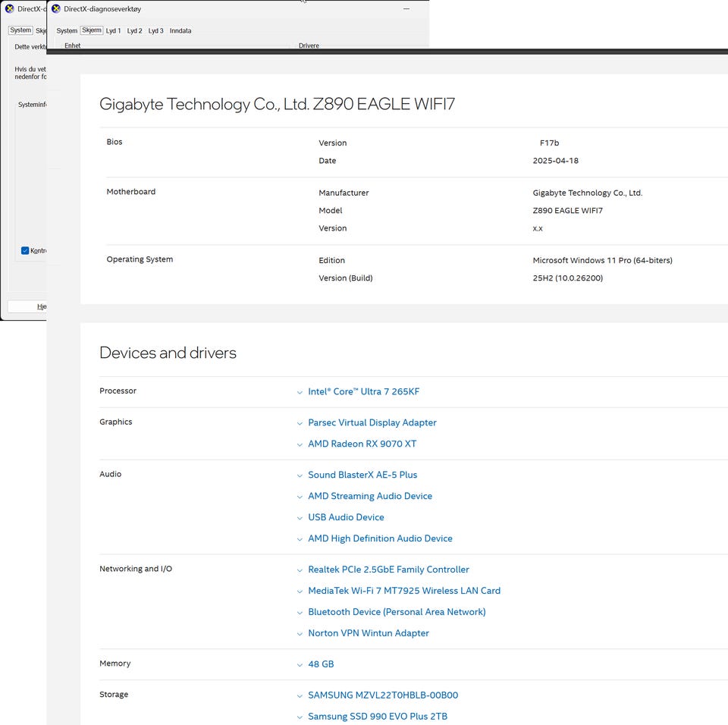Click the Gigabyte Z890 EAGLE WIFI7 page heading
Image resolution: width=728 pixels, height=725 pixels.
[278, 104]
